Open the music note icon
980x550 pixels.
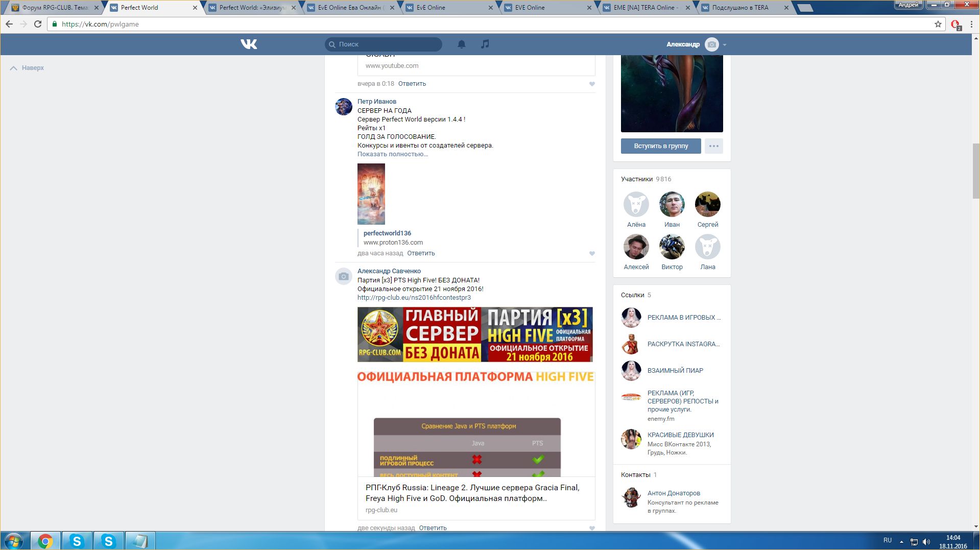(x=485, y=44)
